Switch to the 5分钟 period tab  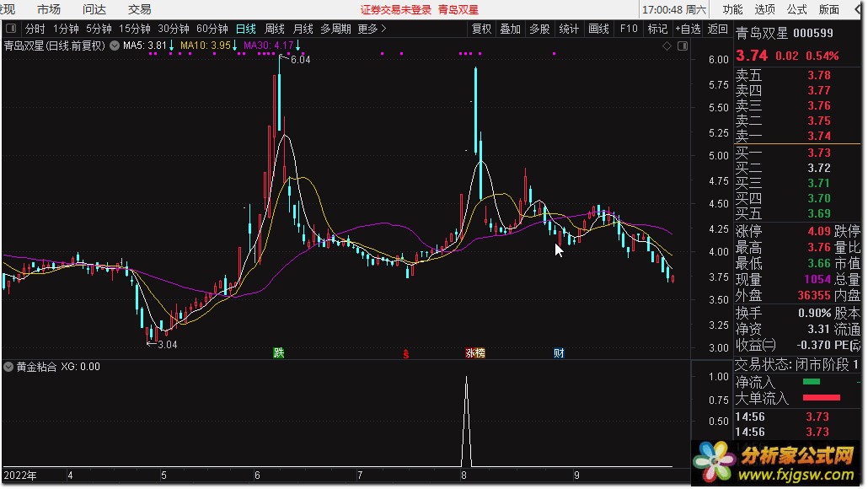99,29
